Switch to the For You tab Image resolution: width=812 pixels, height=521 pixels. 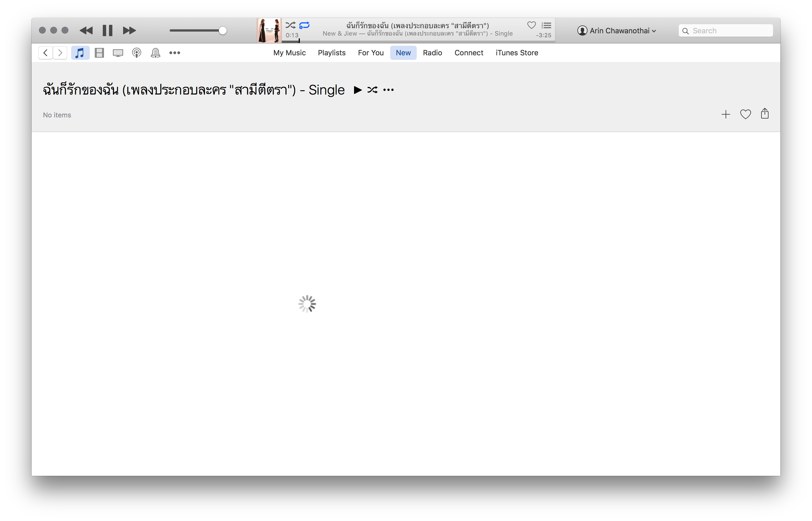tap(370, 53)
